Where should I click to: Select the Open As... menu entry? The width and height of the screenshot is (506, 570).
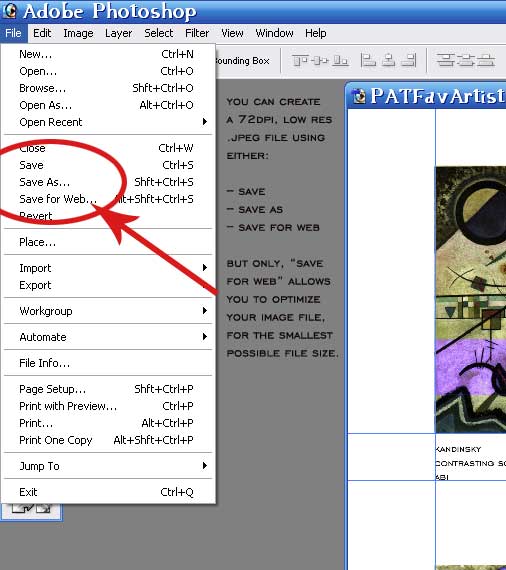coord(108,105)
